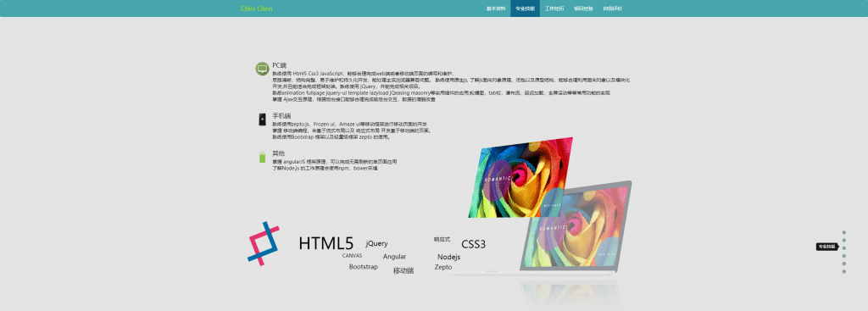Open the 工作经历 nav item
Image resolution: width=868 pixels, height=311 pixels.
click(554, 8)
